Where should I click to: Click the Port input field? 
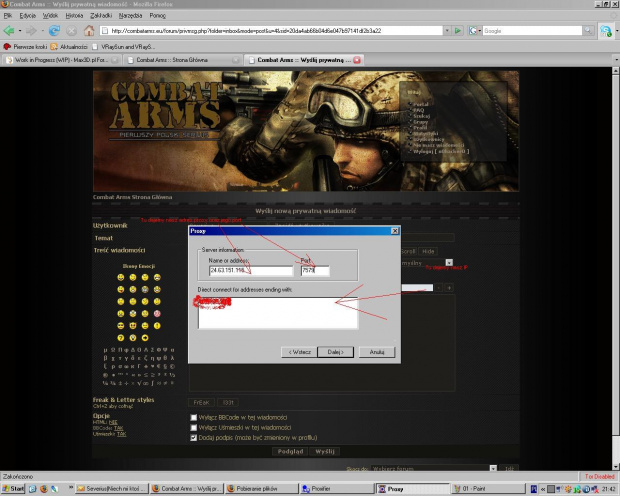pos(315,271)
